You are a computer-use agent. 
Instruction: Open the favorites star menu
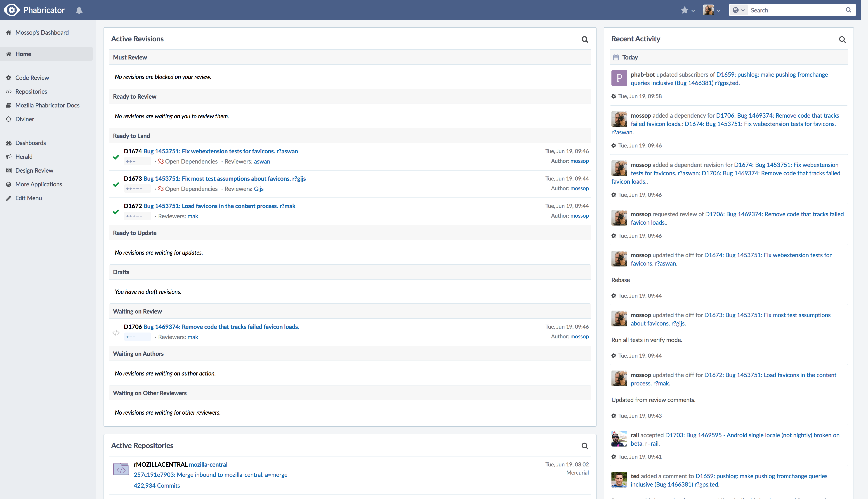click(688, 10)
